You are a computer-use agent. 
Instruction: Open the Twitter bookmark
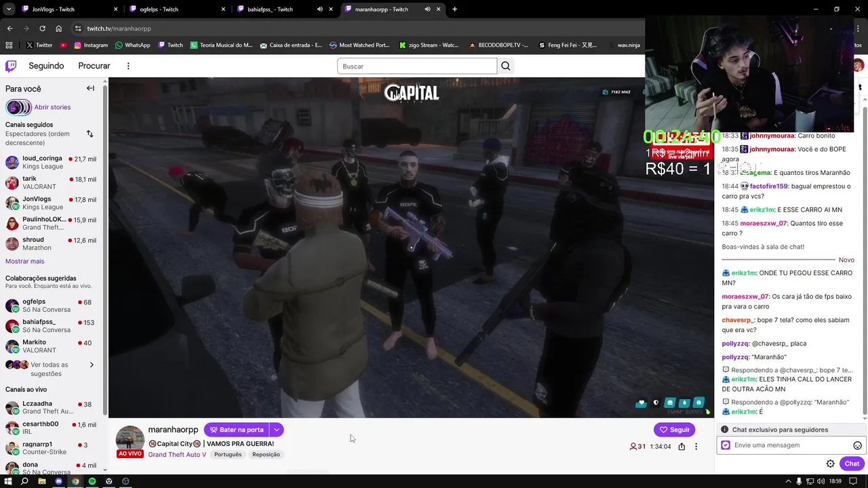click(x=39, y=45)
